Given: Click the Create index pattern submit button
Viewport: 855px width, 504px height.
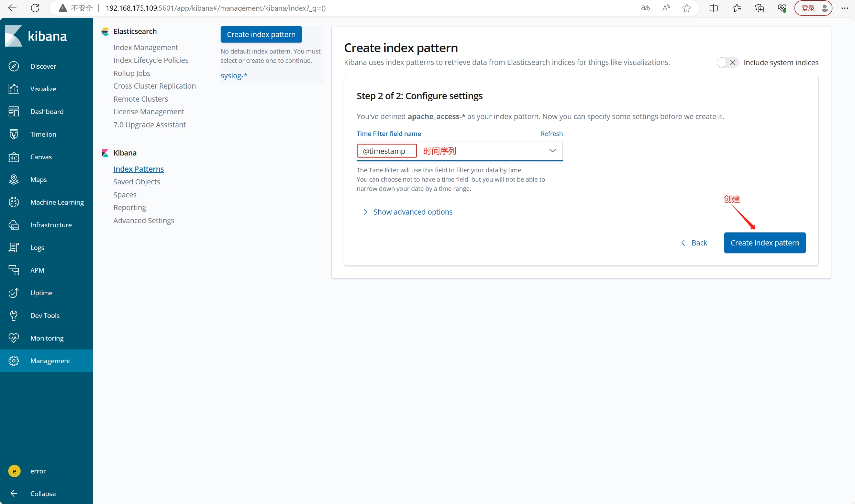Looking at the screenshot, I should click(x=764, y=243).
